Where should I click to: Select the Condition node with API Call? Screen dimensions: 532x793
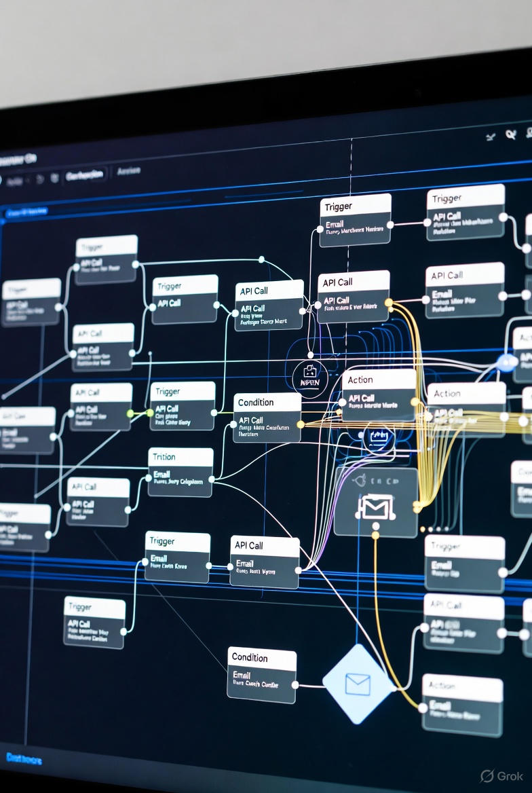coord(267,418)
